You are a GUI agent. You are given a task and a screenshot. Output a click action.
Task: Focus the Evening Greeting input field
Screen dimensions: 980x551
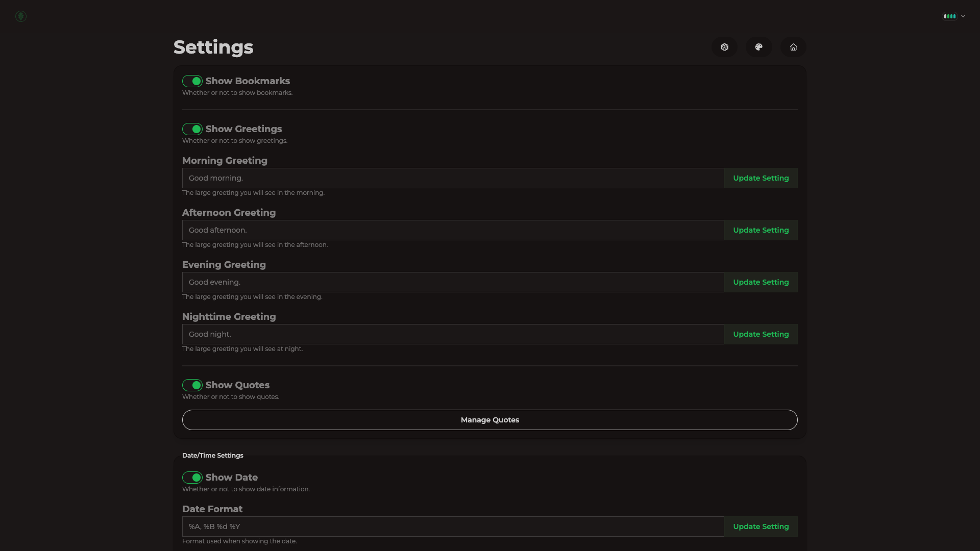pyautogui.click(x=453, y=282)
